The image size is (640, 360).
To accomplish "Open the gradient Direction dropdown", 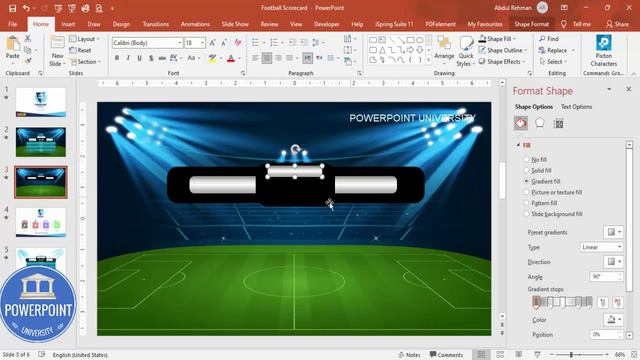I will (x=613, y=262).
